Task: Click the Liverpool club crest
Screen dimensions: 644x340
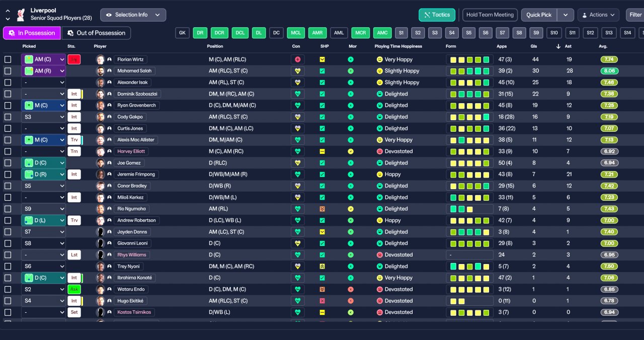Action: (x=20, y=15)
